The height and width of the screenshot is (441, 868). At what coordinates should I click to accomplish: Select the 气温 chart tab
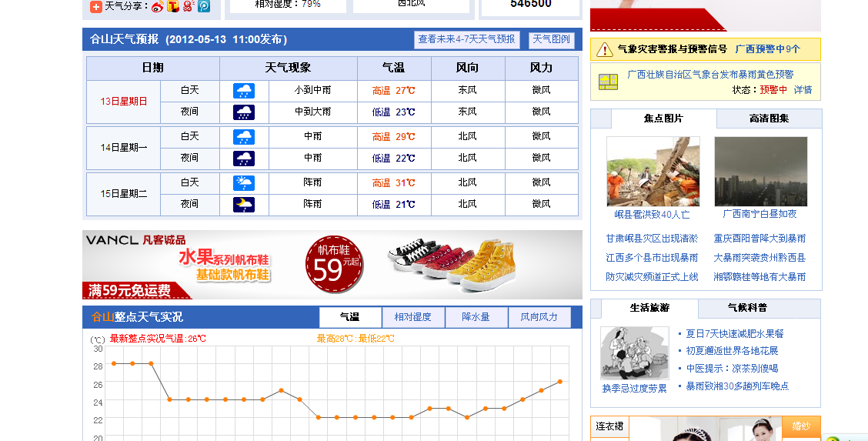[350, 317]
